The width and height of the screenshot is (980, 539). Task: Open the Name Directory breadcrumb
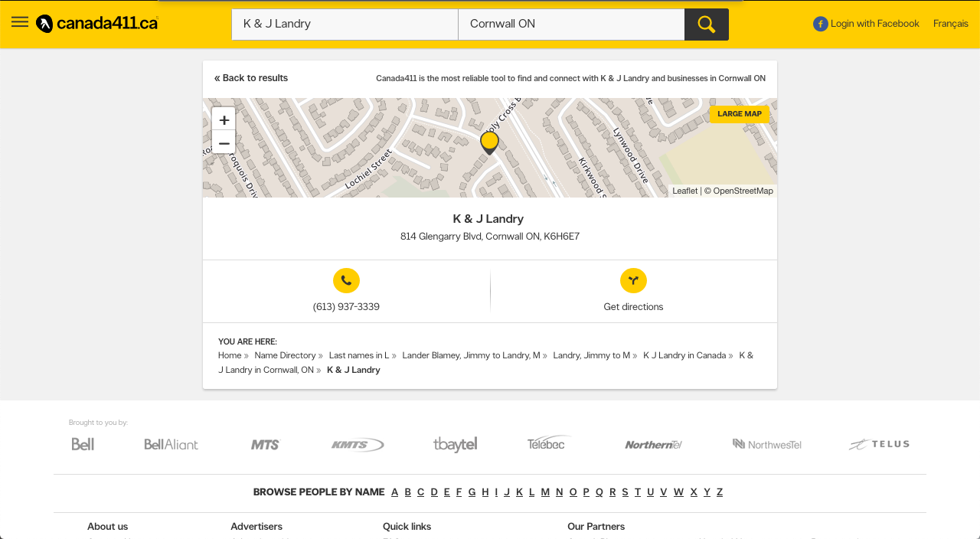click(285, 355)
